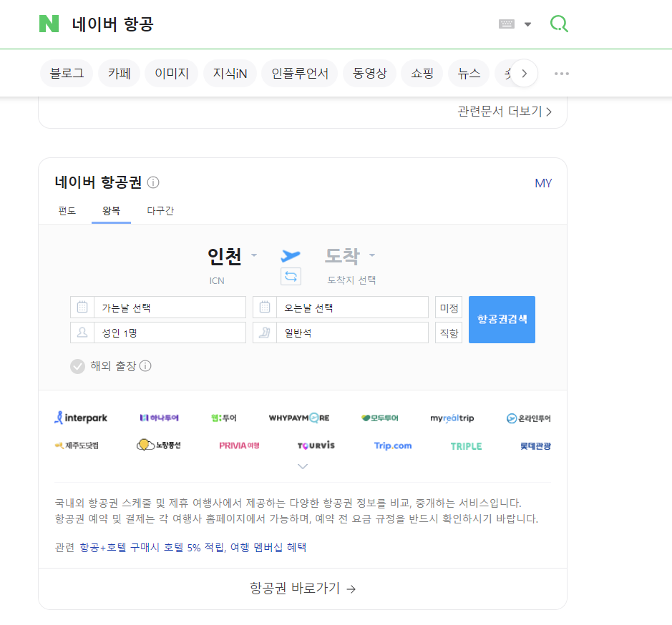This screenshot has height=625, width=672.
Task: Expand keyboard input options arrow
Action: tap(528, 24)
